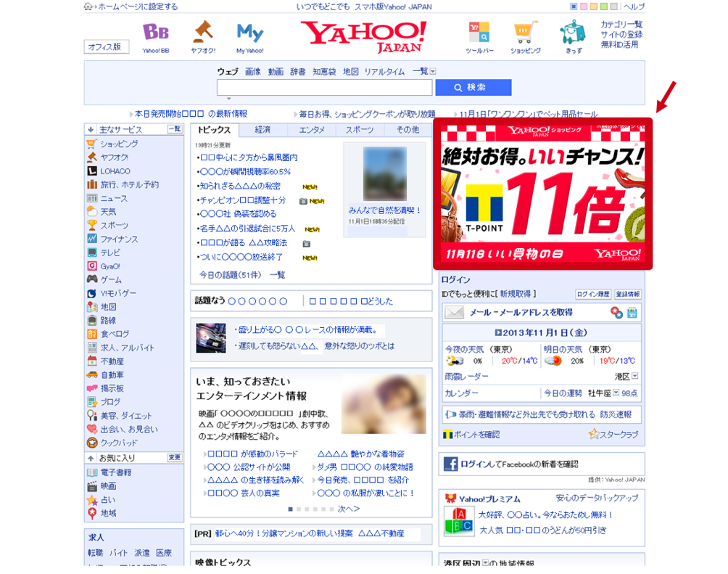Screen dimensions: 728x574
Task: Go to 次へ in entertainment pager
Action: 349,509
